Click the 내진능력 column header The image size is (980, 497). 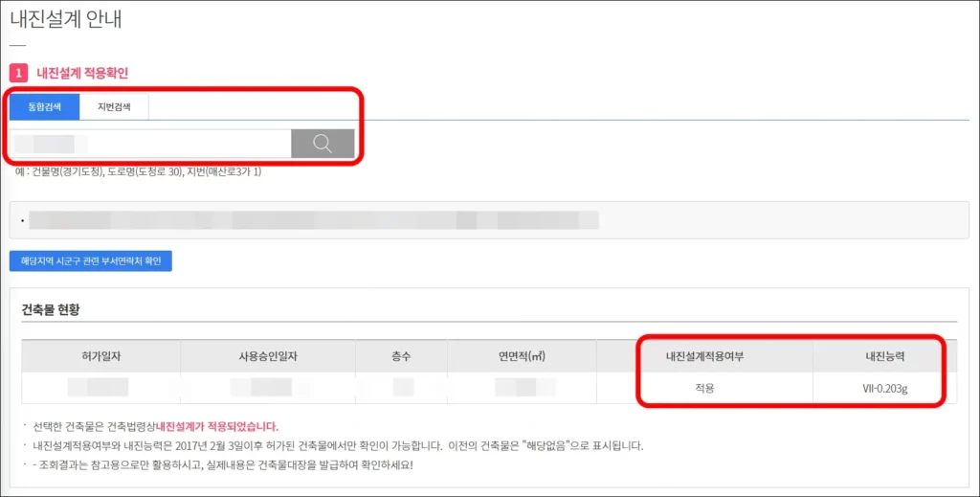click(x=885, y=356)
